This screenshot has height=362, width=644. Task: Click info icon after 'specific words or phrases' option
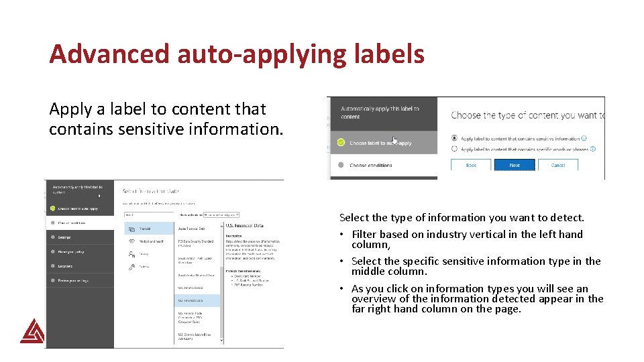click(592, 149)
